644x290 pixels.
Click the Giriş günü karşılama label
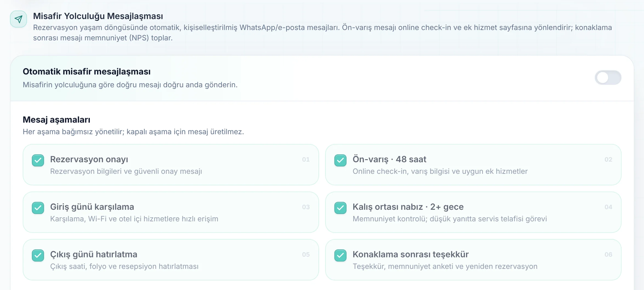tap(92, 207)
